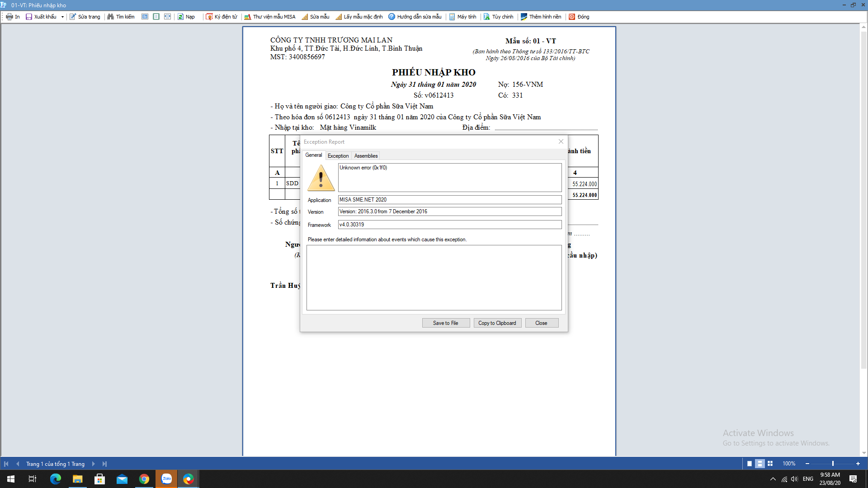Open Windows Start menu

11,479
